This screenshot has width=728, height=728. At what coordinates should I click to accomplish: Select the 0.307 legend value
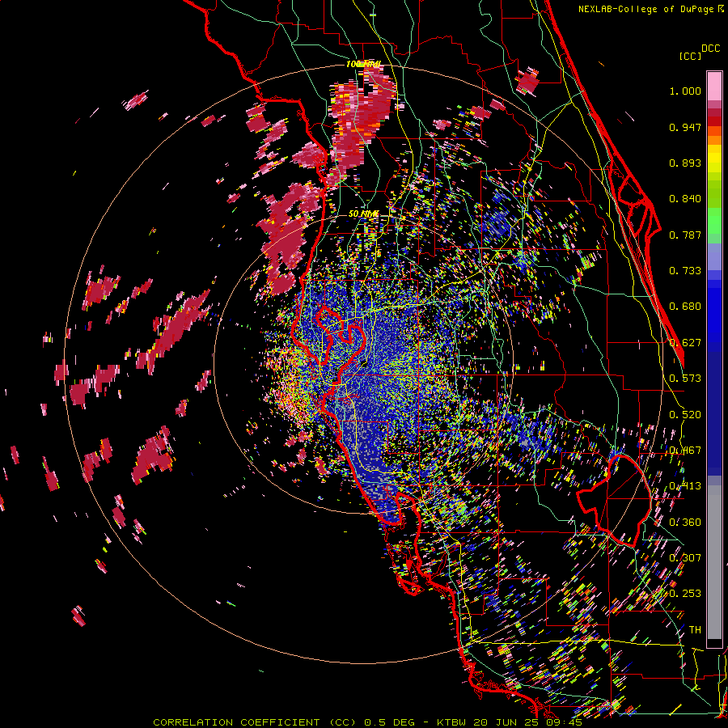685,558
